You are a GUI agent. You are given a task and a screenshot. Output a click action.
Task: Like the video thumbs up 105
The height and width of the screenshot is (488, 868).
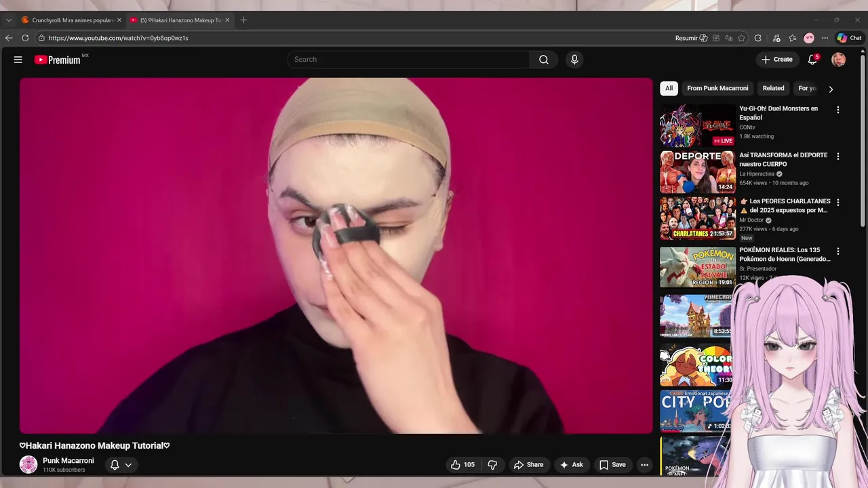463,464
